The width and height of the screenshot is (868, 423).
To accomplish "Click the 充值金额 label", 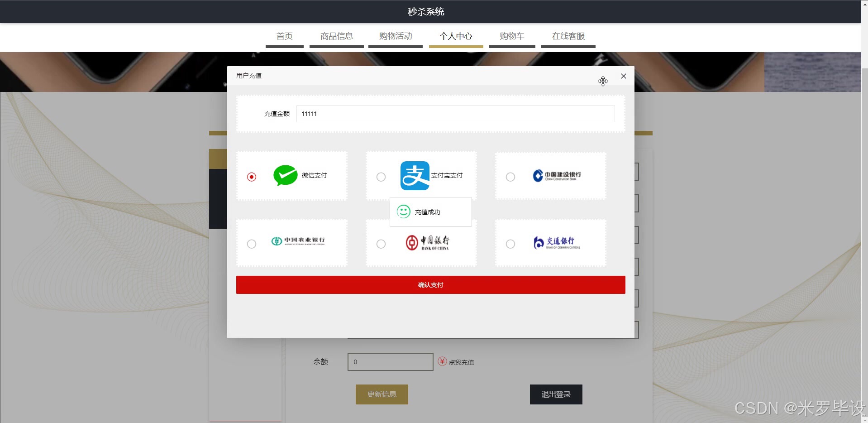I will point(277,114).
